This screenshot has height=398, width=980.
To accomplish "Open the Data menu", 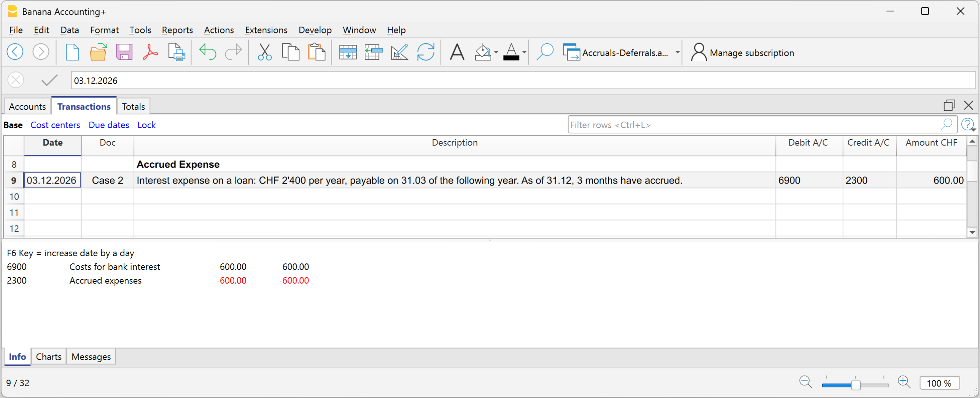I will point(70,30).
